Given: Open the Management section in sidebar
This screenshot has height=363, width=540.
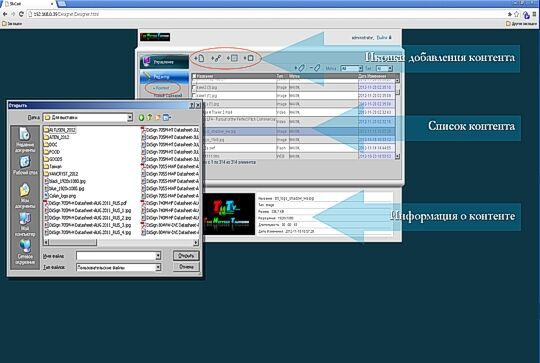Looking at the screenshot, I should tap(165, 62).
